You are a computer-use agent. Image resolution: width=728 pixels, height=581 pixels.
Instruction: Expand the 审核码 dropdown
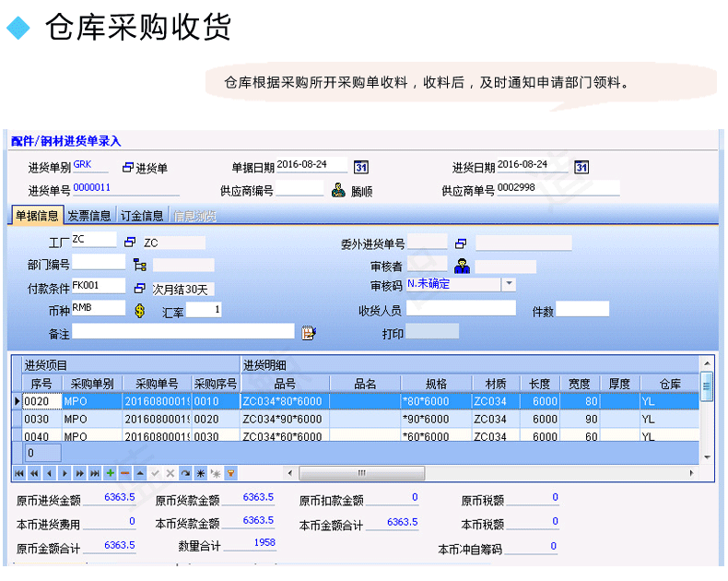(x=509, y=283)
